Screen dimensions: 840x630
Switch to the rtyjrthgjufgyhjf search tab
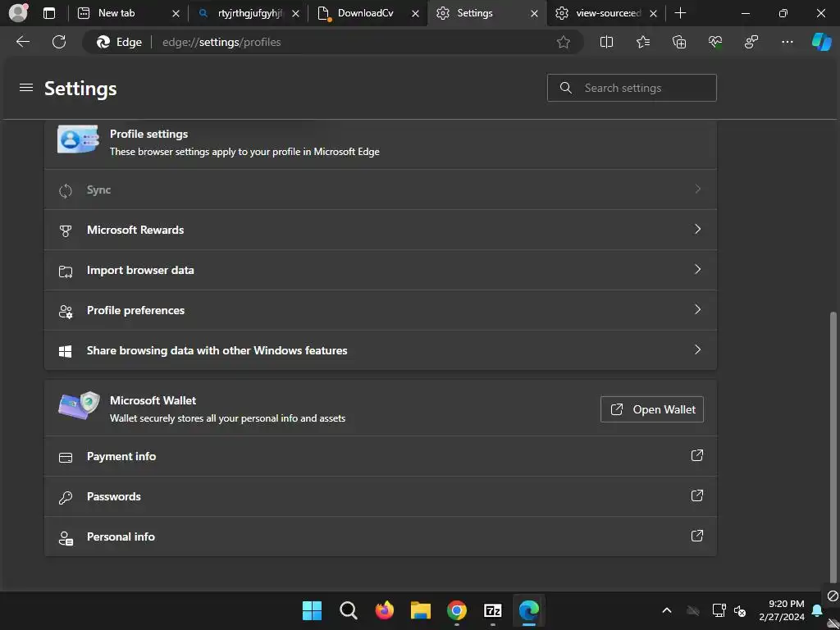click(x=248, y=13)
